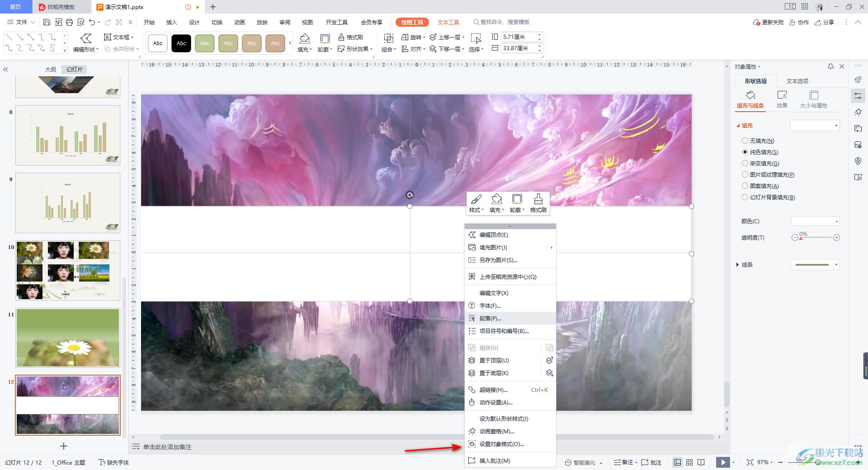Screen dimensions: 868x470
Task: Click the Outline (大纲) view tab
Action: (51, 69)
